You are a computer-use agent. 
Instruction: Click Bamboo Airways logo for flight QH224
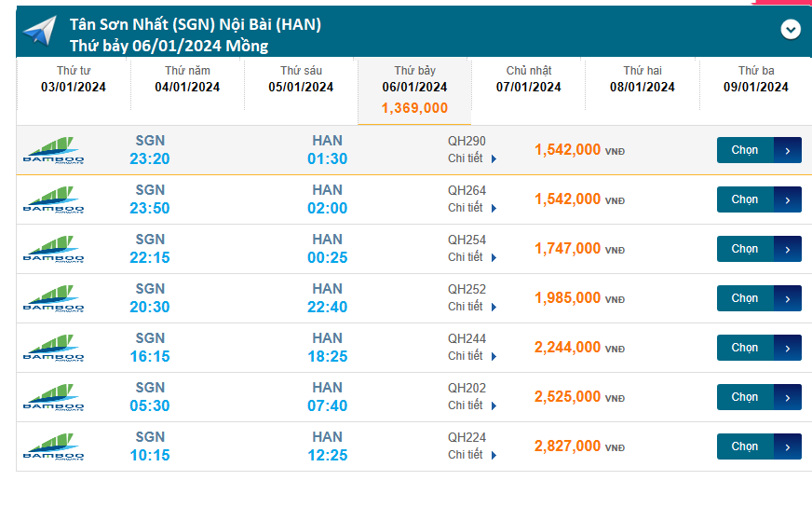[x=53, y=446]
